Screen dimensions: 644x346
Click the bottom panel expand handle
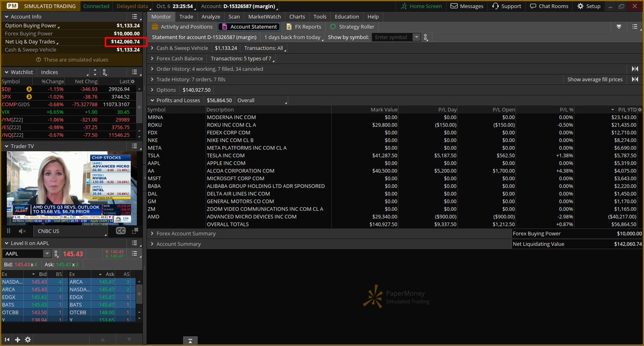point(191,341)
